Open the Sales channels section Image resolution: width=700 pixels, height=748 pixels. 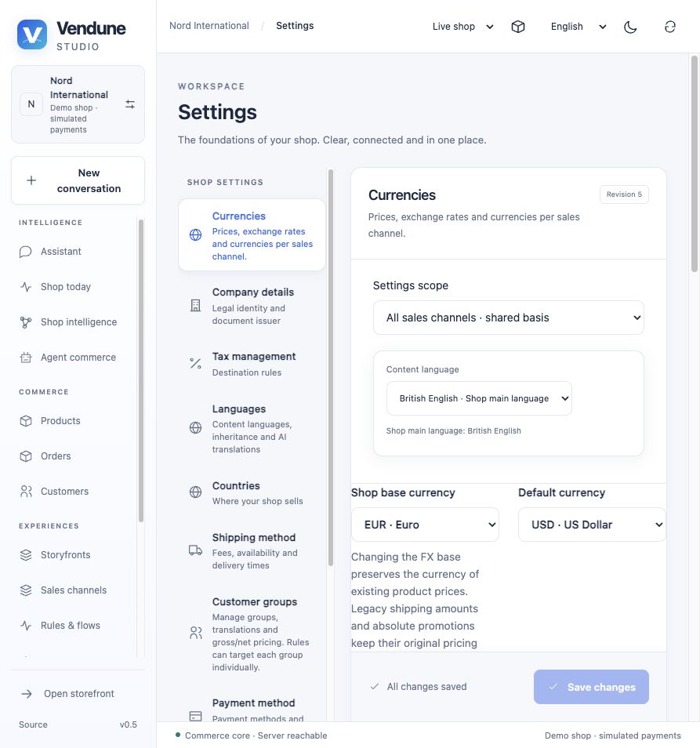click(74, 590)
